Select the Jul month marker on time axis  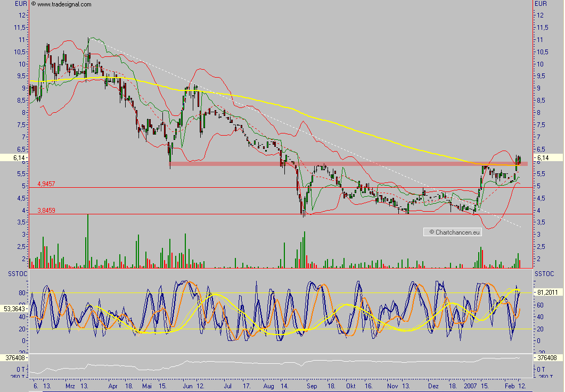point(228,386)
